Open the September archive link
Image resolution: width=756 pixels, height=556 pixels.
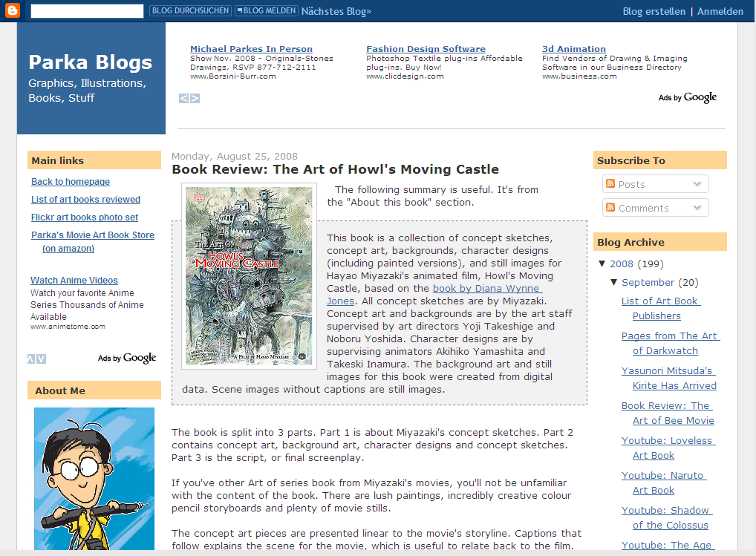[648, 282]
